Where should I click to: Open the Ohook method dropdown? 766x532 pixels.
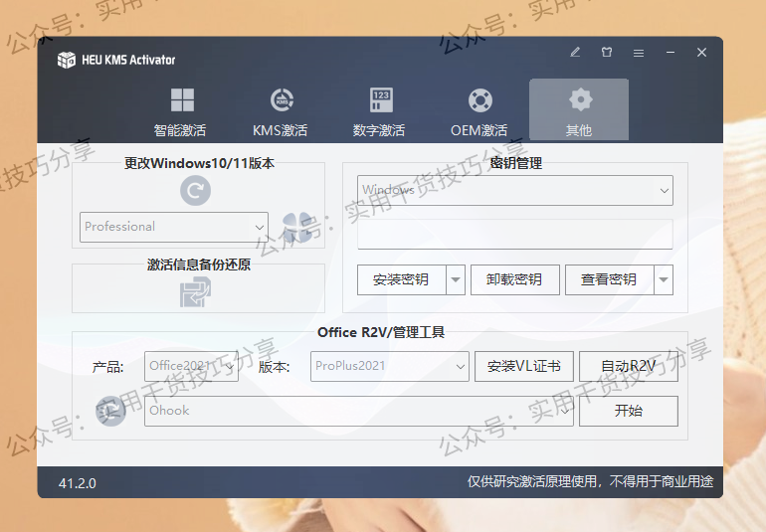pyautogui.click(x=359, y=411)
